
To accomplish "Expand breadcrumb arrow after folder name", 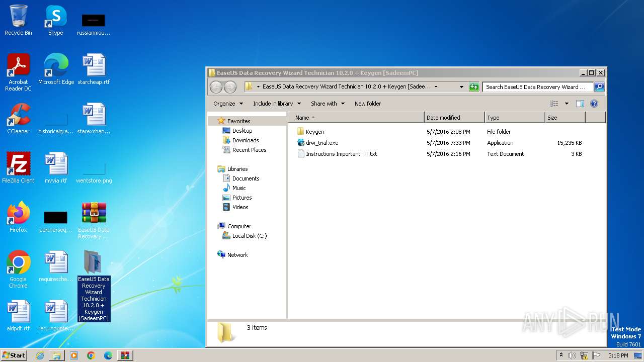I will coord(436,87).
